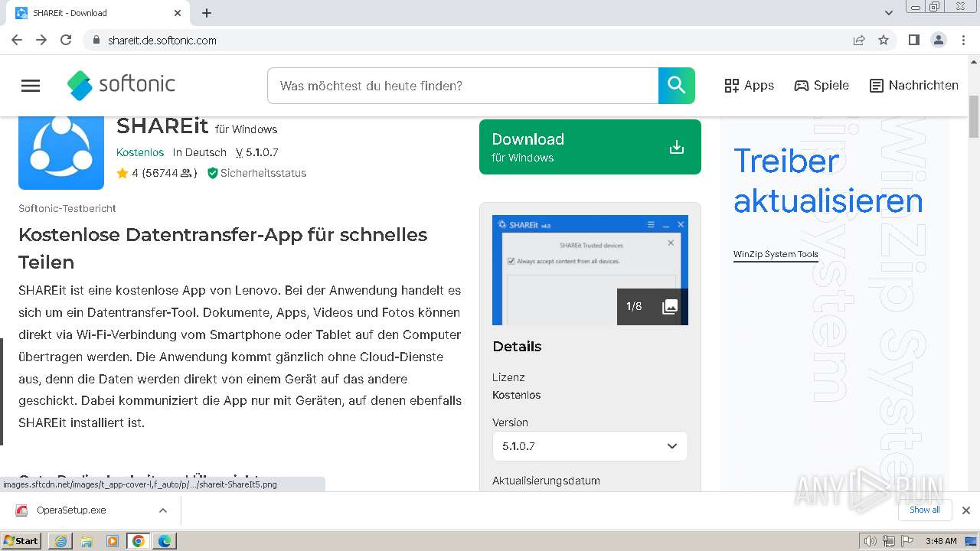Open the Chrome profile avatar

click(939, 40)
